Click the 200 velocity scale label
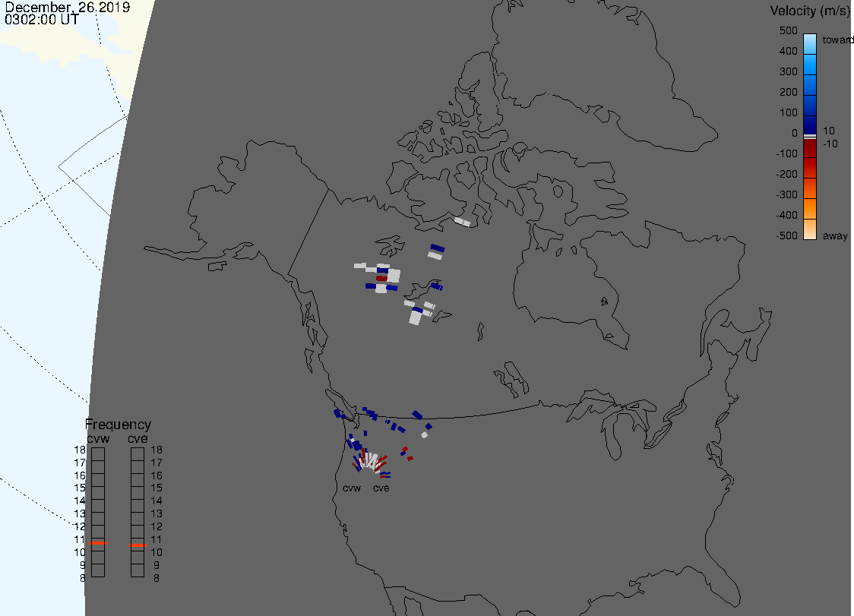The width and height of the screenshot is (854, 616). [788, 92]
